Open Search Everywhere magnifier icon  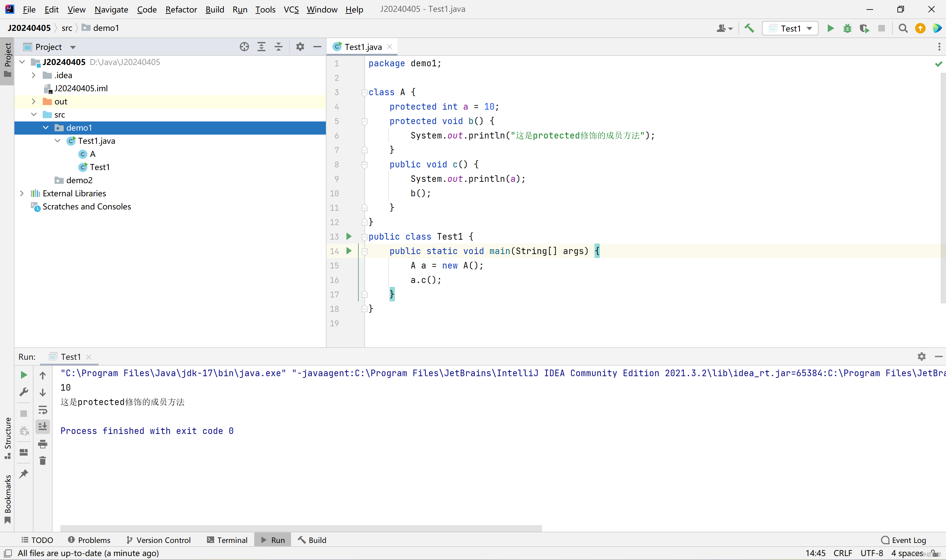[903, 28]
